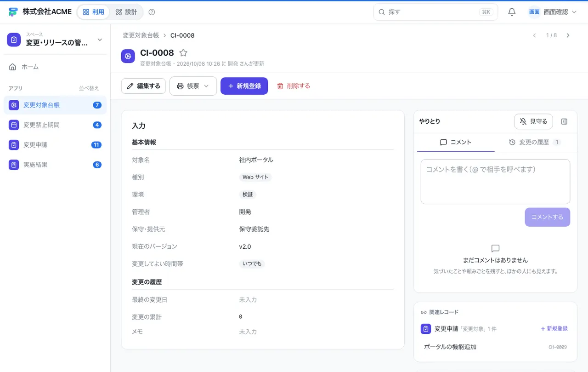Switch to 利用 mode
This screenshot has height=372, width=588.
pos(93,12)
